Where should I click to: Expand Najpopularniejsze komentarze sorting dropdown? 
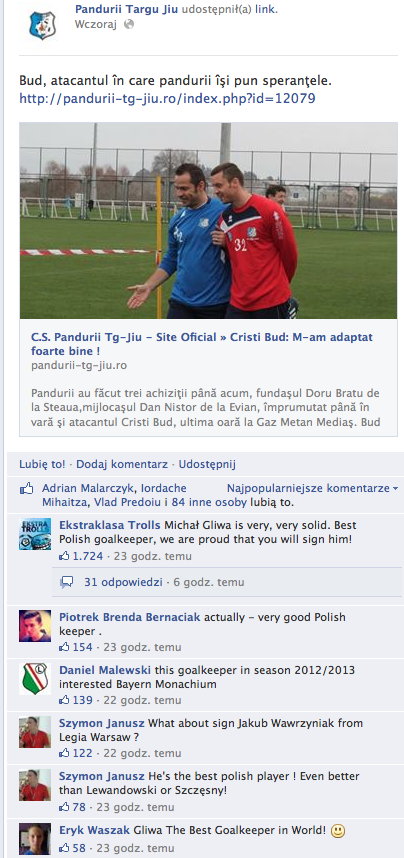point(312,488)
